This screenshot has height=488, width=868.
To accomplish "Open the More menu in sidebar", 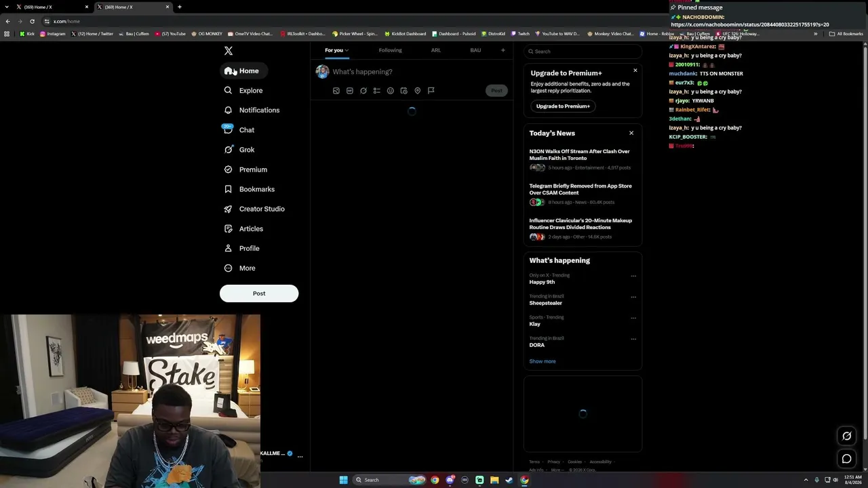I will [239, 268].
